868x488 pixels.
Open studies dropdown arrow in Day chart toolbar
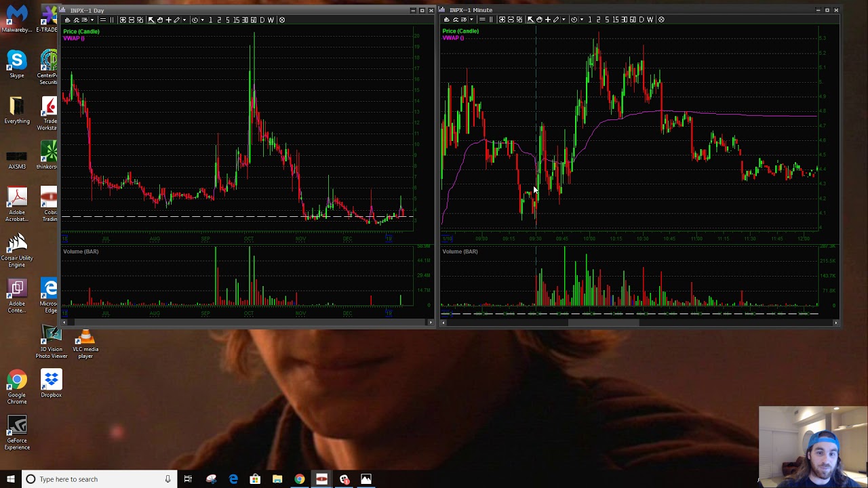pos(92,20)
